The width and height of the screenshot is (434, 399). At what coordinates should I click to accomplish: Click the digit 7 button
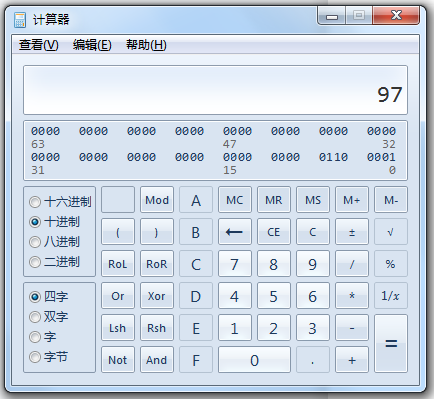point(235,264)
